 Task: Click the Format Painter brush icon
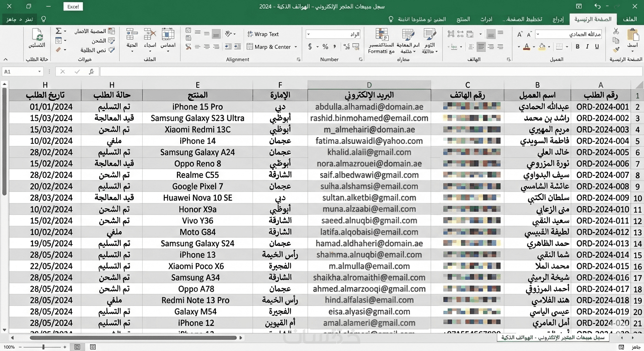click(616, 49)
